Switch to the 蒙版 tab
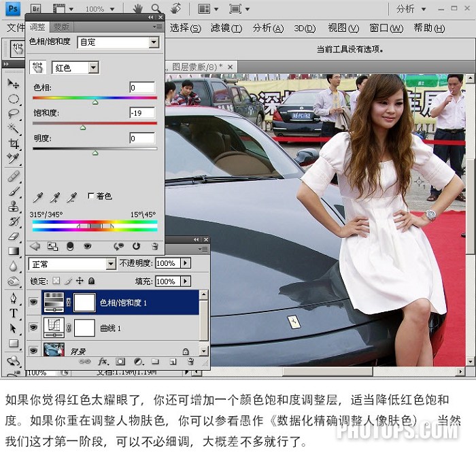This screenshot has width=476, height=459. pyautogui.click(x=61, y=27)
